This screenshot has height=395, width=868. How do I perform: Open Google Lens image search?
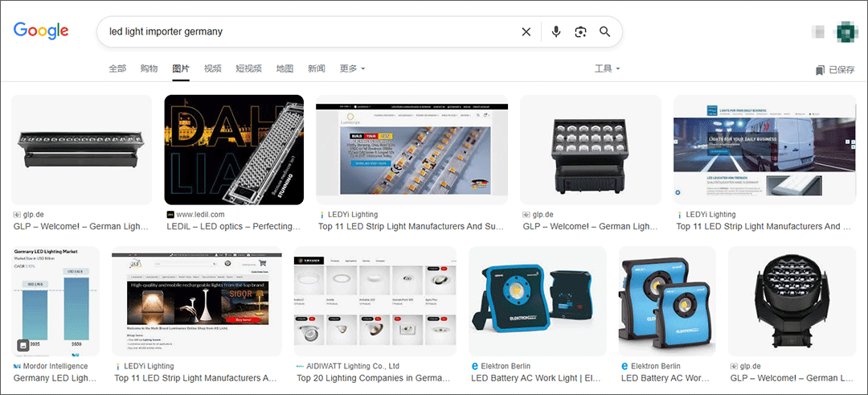click(x=580, y=32)
